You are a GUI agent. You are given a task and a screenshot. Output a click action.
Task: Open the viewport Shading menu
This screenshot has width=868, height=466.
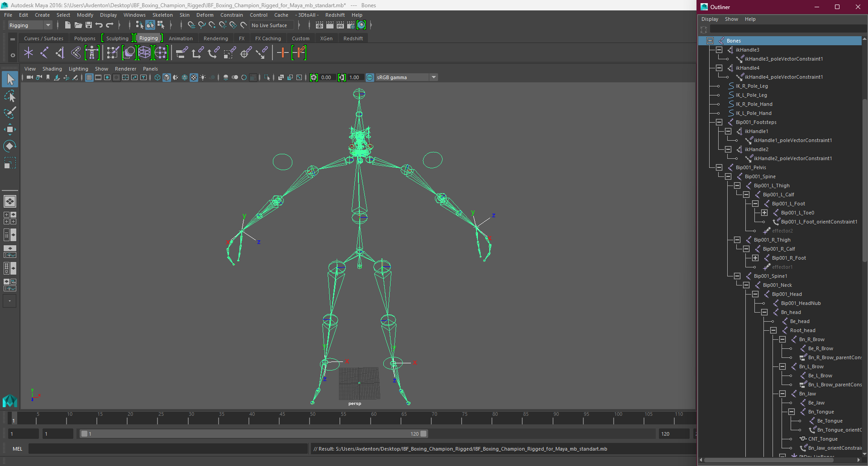click(x=52, y=69)
